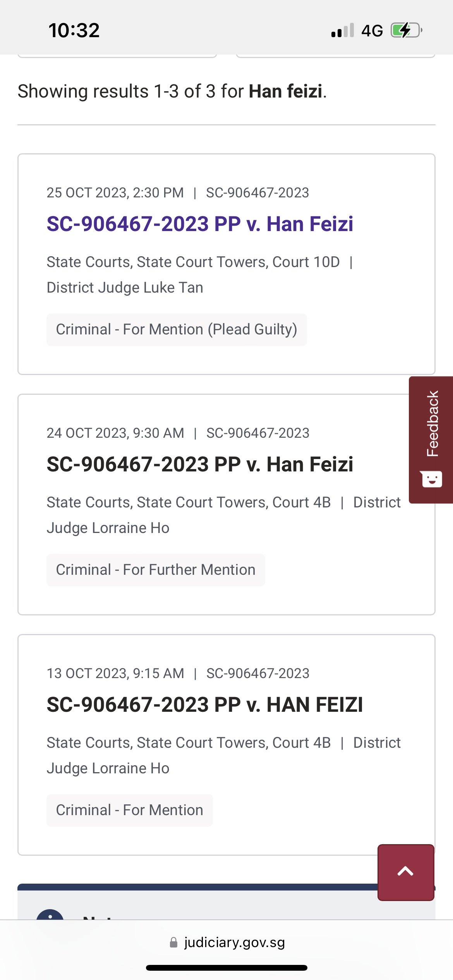Tap the cellular signal strength icon
The height and width of the screenshot is (980, 453).
pos(343,30)
